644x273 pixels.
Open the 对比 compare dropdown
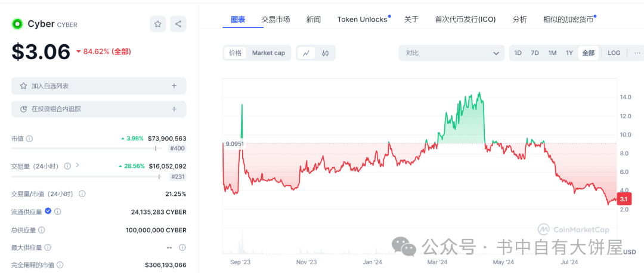[x=451, y=53]
